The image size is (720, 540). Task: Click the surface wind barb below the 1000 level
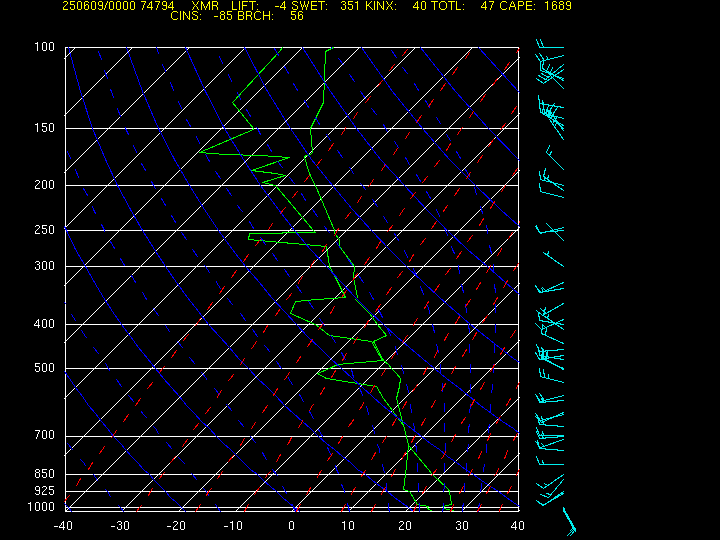[569, 522]
